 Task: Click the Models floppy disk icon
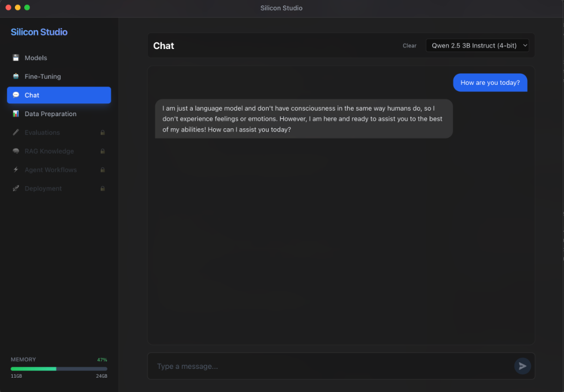pyautogui.click(x=16, y=58)
